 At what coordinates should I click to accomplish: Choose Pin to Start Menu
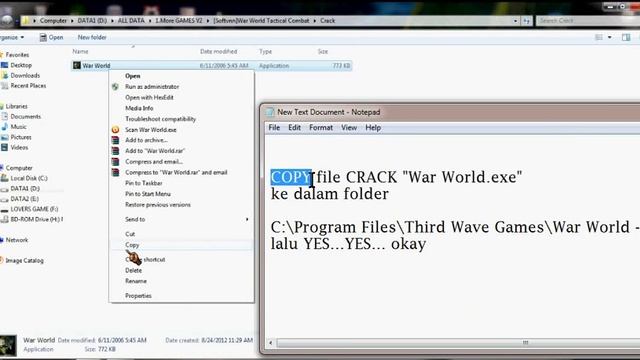click(148, 194)
